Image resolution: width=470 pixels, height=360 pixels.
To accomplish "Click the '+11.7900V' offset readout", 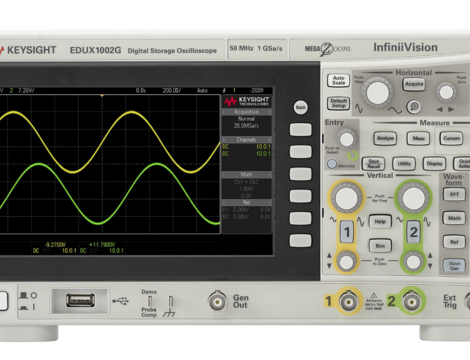I will tap(102, 245).
